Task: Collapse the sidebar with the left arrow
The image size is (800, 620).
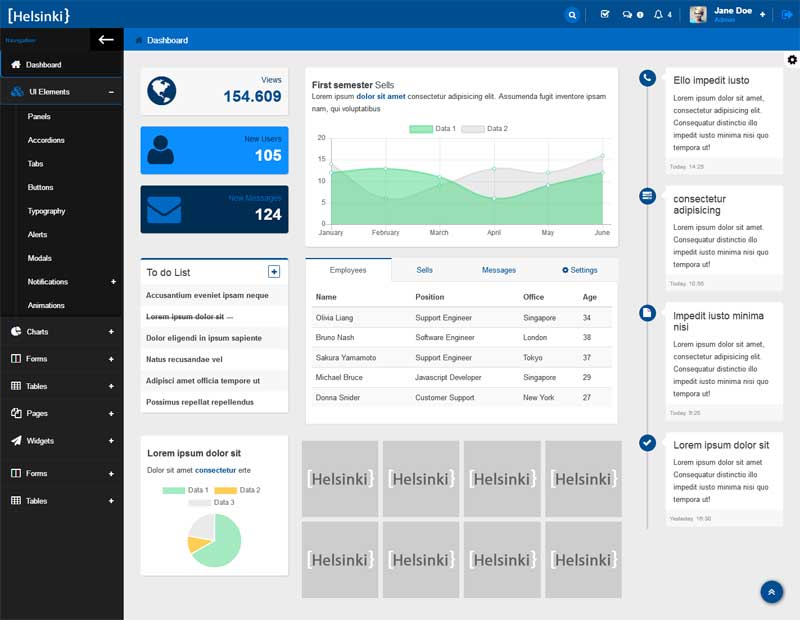Action: (105, 40)
